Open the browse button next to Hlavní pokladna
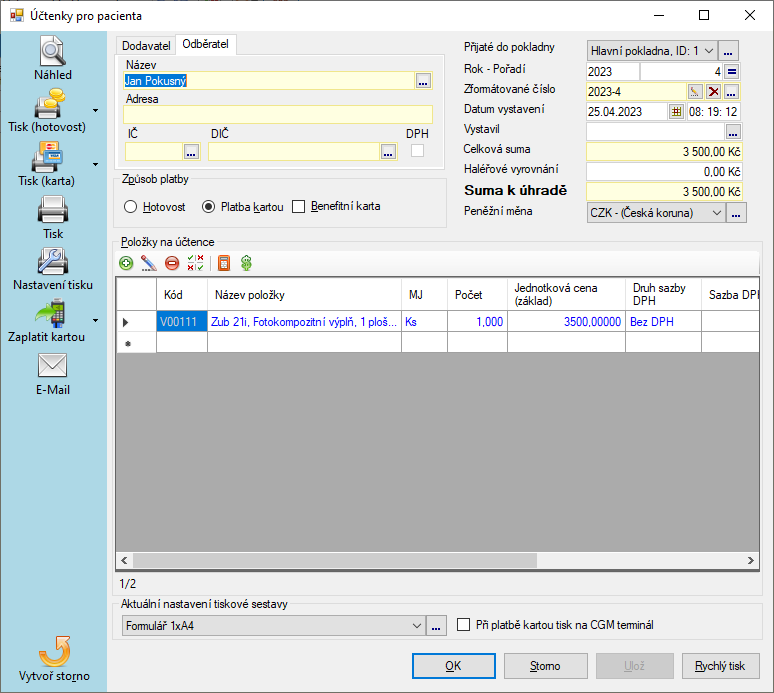Screen dimensions: 774x693 pos(728,51)
